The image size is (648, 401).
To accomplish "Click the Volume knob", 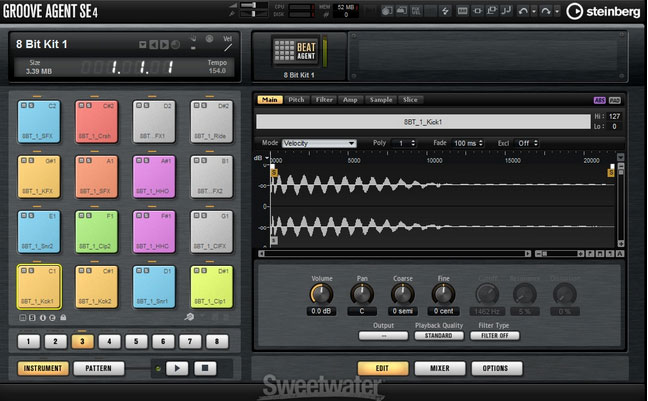I will point(322,294).
